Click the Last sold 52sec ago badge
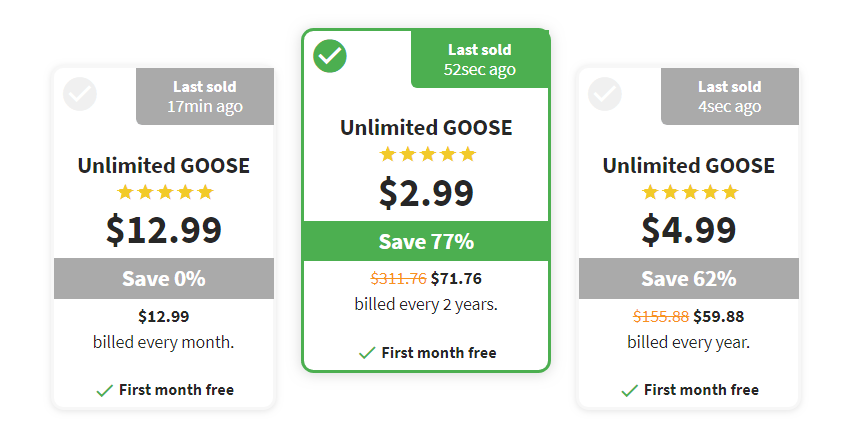847x432 pixels. pos(480,59)
